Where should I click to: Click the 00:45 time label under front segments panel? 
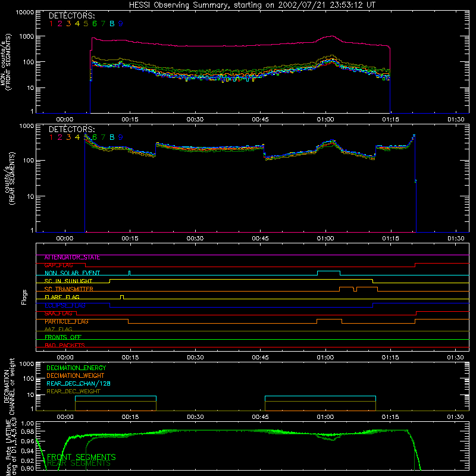coord(260,120)
